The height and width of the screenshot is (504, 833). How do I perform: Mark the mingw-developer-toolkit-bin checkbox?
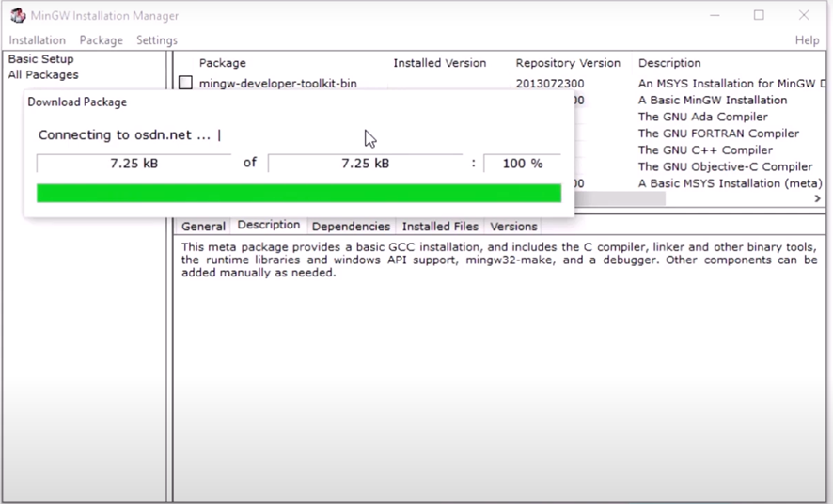[x=186, y=84]
